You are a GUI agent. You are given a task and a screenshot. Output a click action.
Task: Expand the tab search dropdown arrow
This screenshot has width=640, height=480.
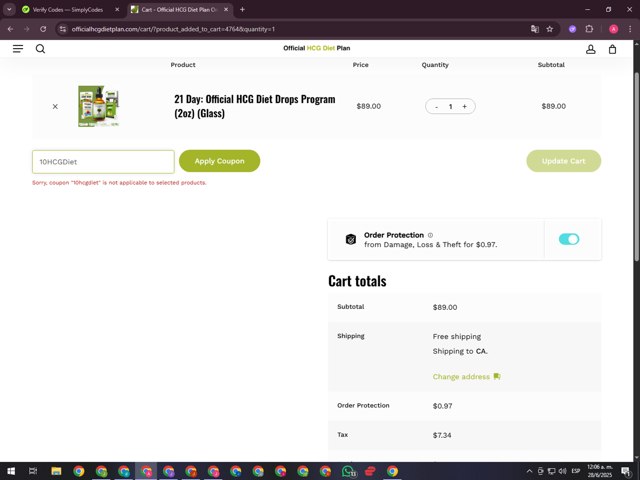point(9,9)
